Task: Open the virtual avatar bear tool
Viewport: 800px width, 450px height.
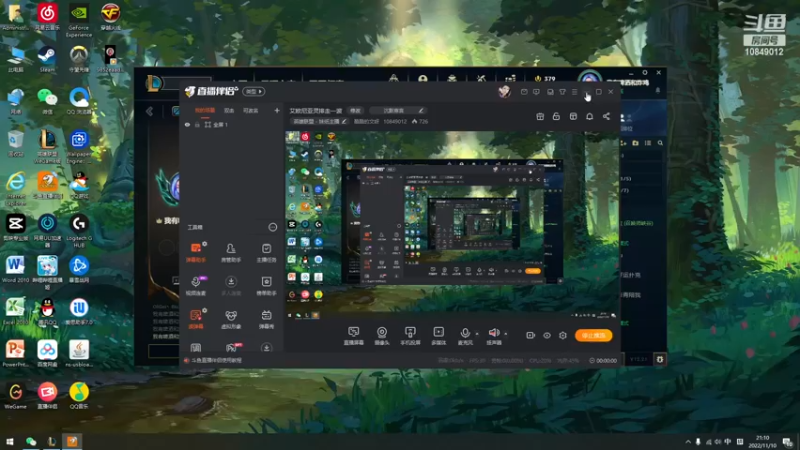Action: (x=231, y=319)
